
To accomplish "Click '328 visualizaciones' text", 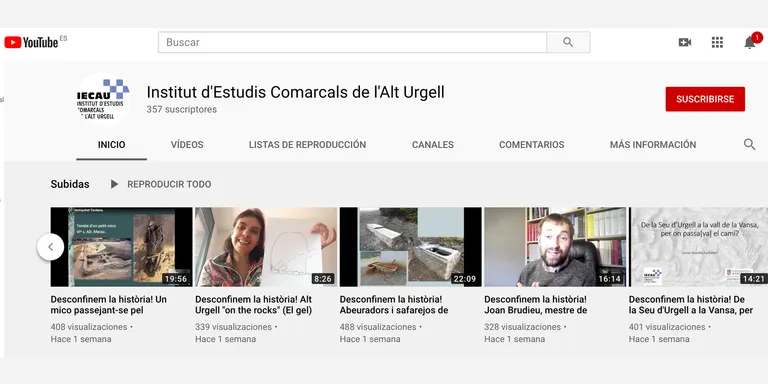I will pyautogui.click(x=523, y=327).
